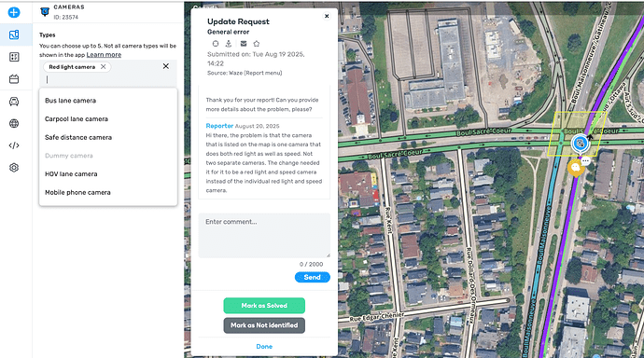Clear all selected camera types

click(166, 66)
